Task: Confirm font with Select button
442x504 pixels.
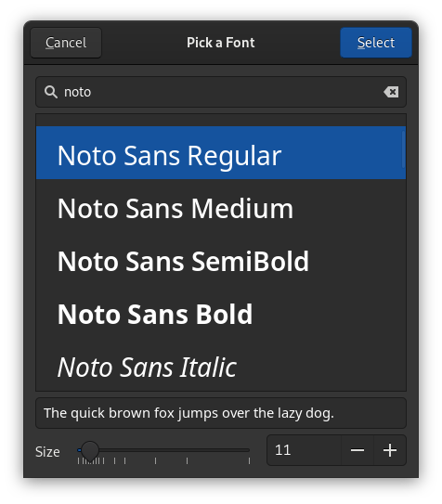Action: pos(376,43)
